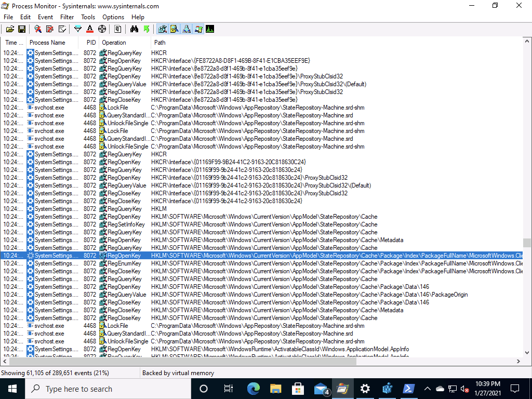
Task: Click the Operation column header
Action: (x=114, y=43)
